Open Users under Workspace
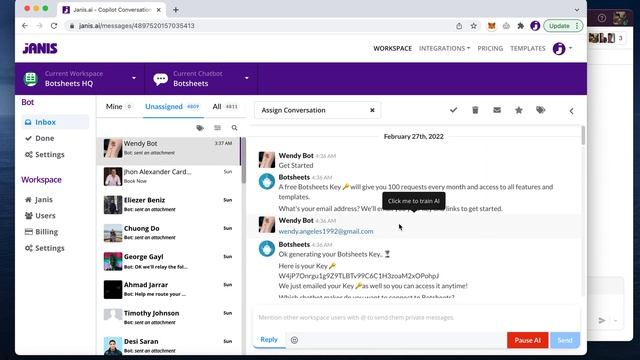Screen dimensions: 640x360 pyautogui.click(x=40, y=216)
